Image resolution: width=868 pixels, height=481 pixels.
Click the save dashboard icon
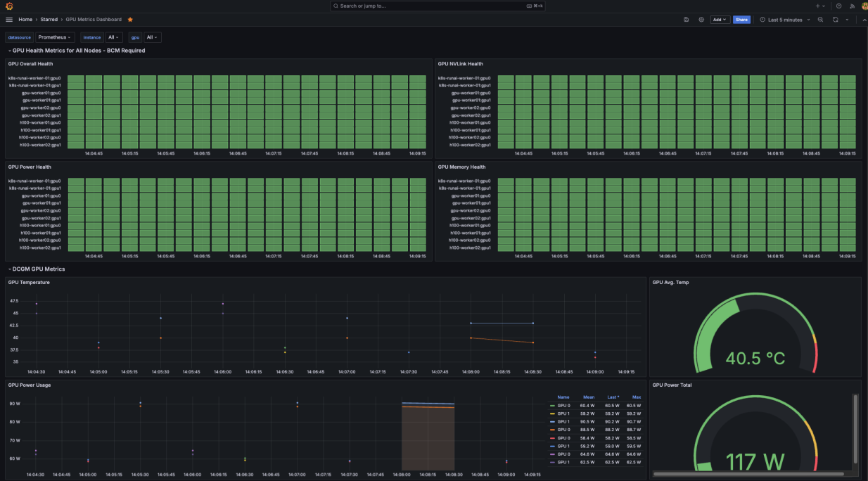point(686,20)
